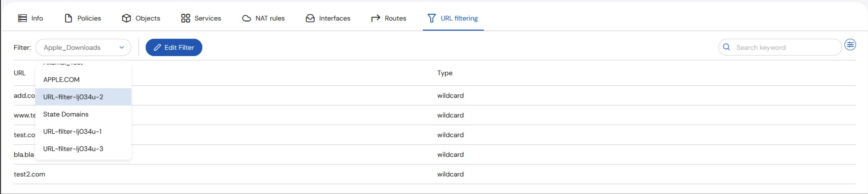Click the Info tab server icon

pos(22,18)
